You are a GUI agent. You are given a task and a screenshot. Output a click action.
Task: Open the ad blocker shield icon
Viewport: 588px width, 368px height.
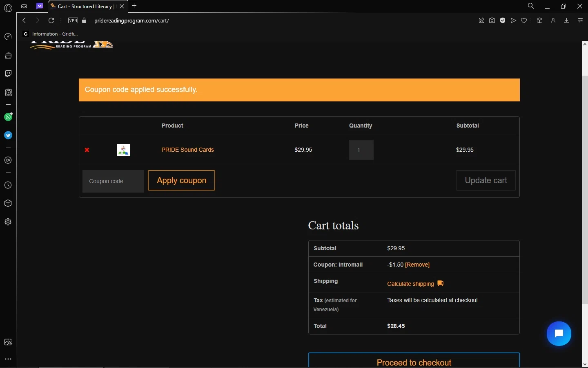click(503, 20)
